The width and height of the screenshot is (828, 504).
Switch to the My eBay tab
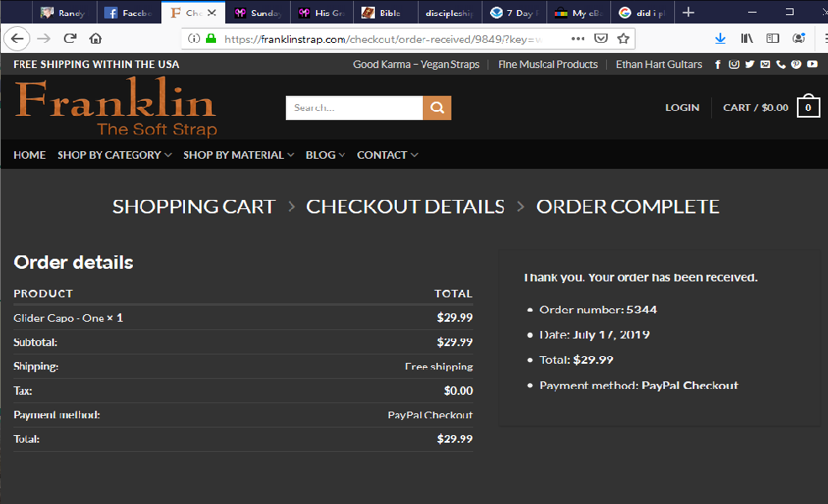point(577,13)
